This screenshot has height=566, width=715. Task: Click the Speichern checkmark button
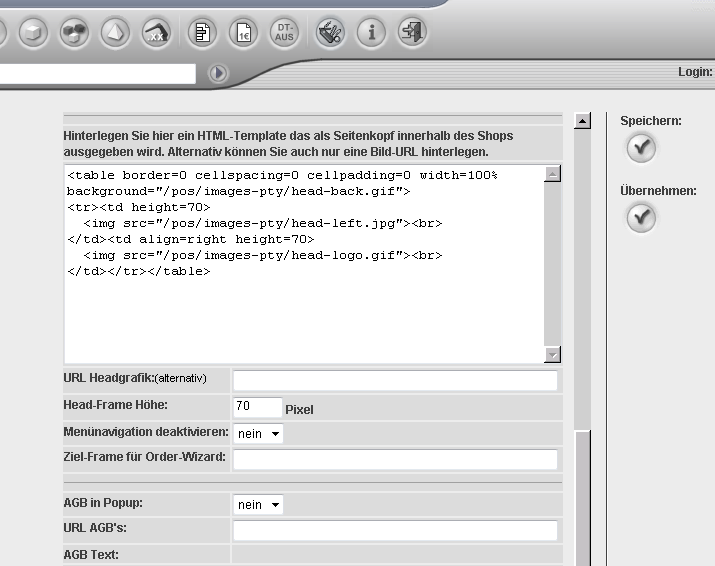641,149
